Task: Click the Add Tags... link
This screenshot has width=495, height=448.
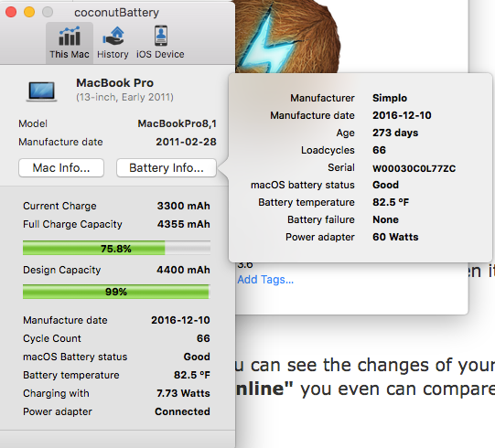Action: point(265,280)
